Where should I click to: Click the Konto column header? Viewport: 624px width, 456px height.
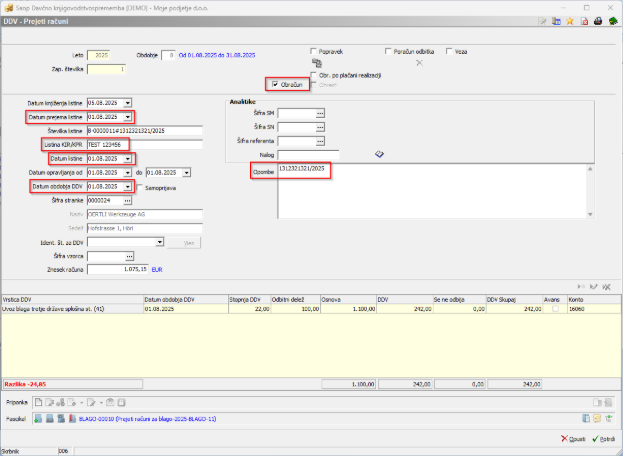(x=594, y=299)
